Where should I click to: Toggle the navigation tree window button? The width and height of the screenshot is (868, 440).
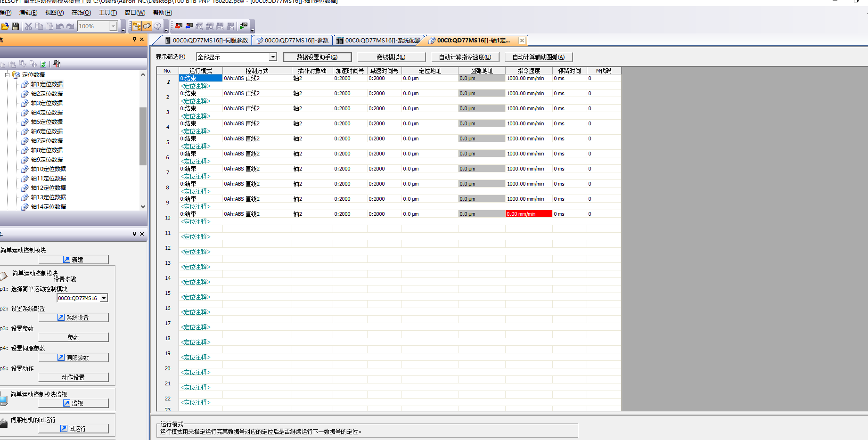pos(137,26)
